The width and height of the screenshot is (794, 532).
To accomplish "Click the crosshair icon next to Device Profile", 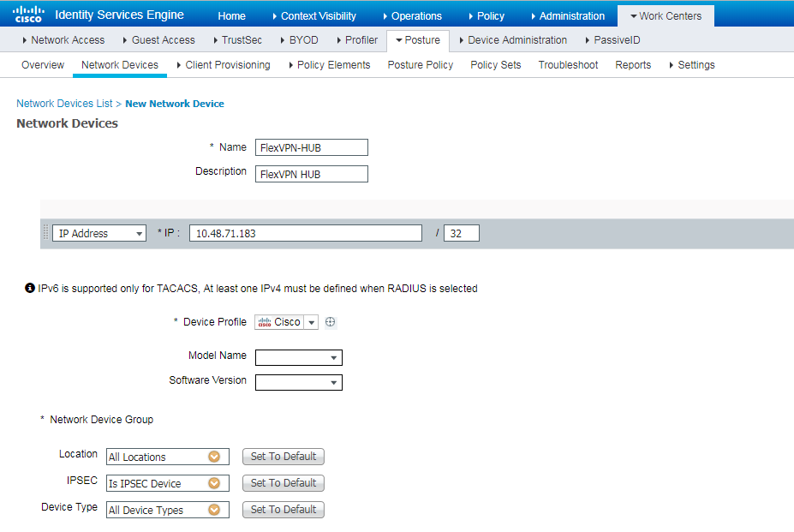I will tap(330, 322).
